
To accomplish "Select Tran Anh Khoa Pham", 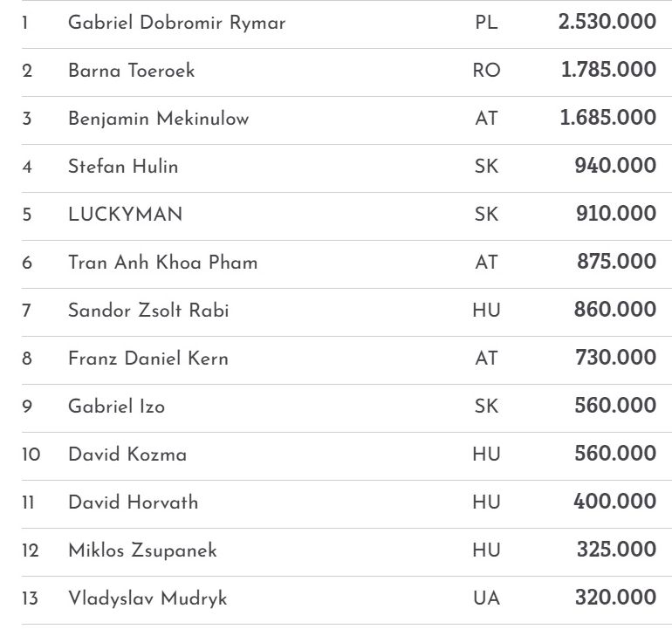I will pos(162,263).
